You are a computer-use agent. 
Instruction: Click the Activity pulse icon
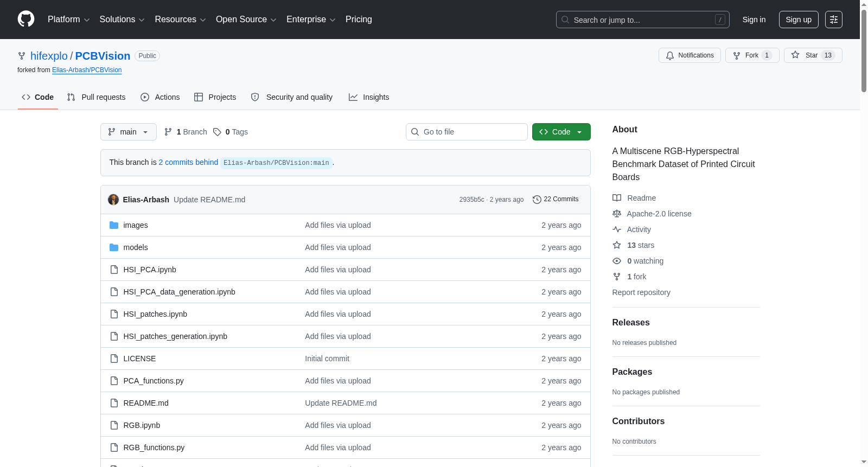(617, 229)
